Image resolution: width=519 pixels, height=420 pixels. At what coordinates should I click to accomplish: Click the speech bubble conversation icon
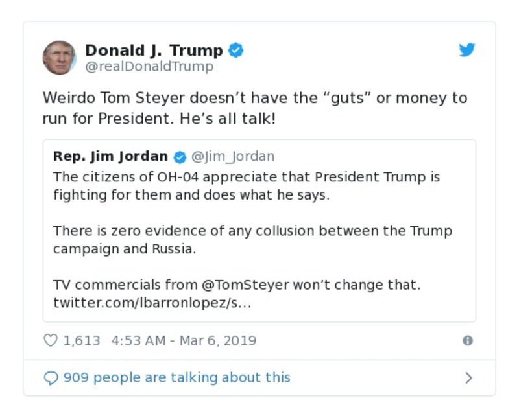[x=51, y=377]
